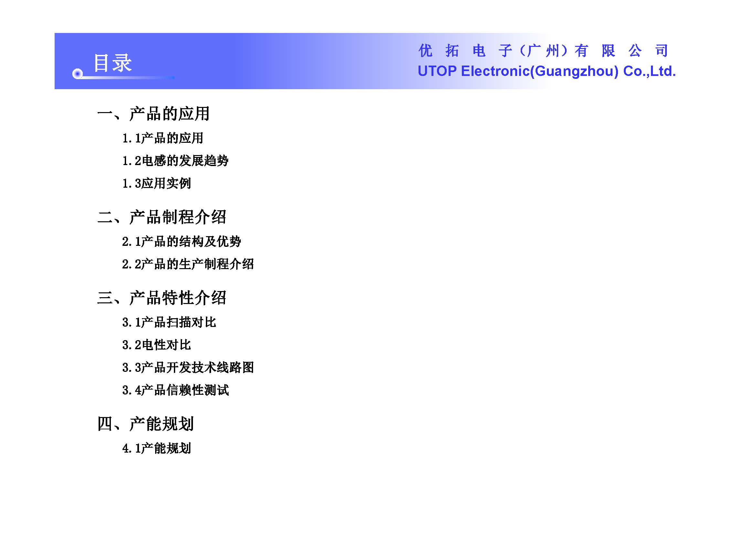Open entry 2.2产品的生产制程介绍
Image resolution: width=756 pixels, height=534 pixels.
(188, 264)
